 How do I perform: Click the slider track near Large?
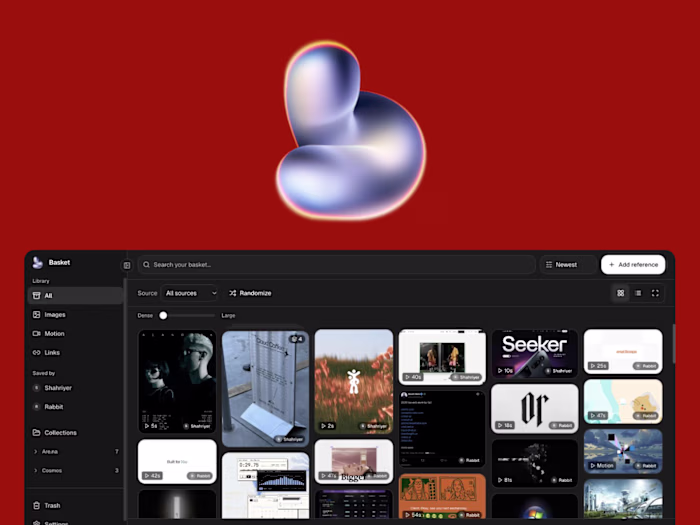click(211, 316)
